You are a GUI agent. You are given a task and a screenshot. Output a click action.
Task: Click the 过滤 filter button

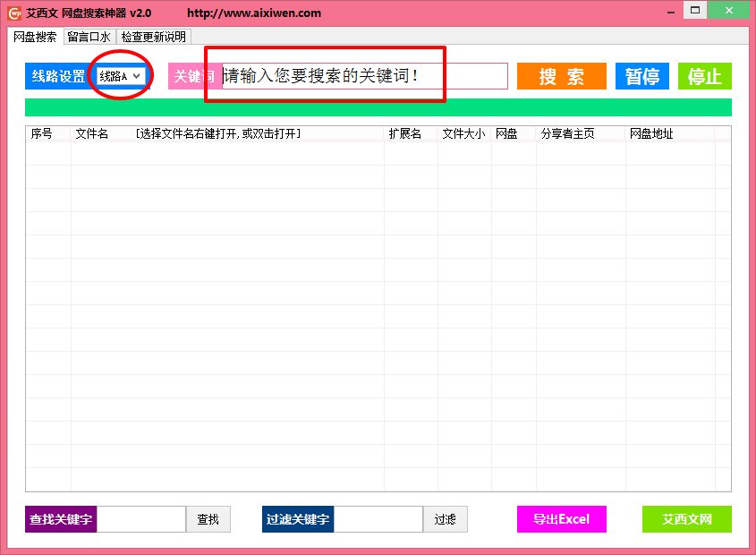pyautogui.click(x=446, y=519)
